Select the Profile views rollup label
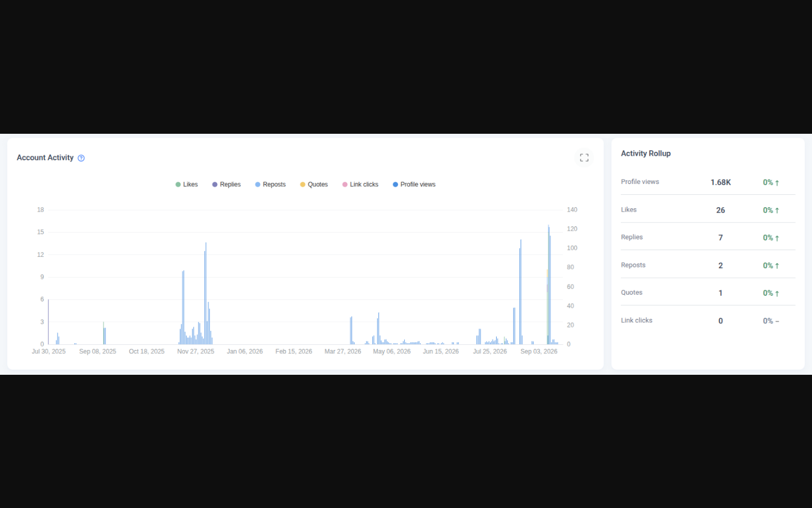 click(x=640, y=182)
